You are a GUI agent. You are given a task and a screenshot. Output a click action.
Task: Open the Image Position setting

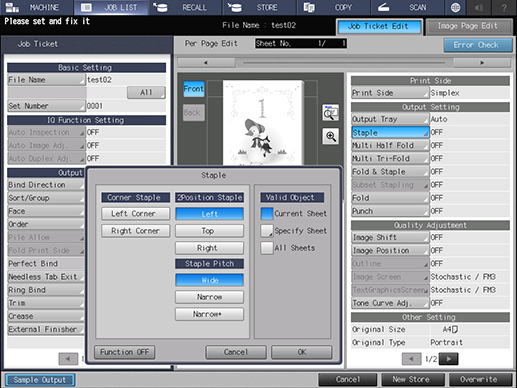(x=390, y=251)
